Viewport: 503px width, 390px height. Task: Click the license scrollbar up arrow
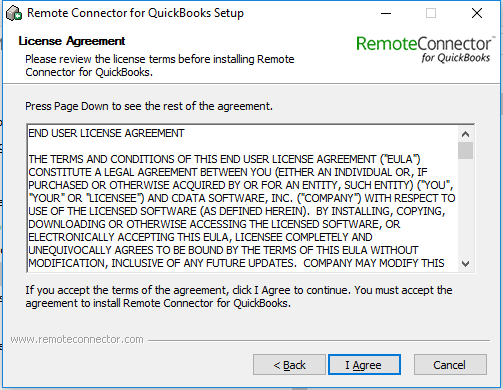tap(465, 134)
